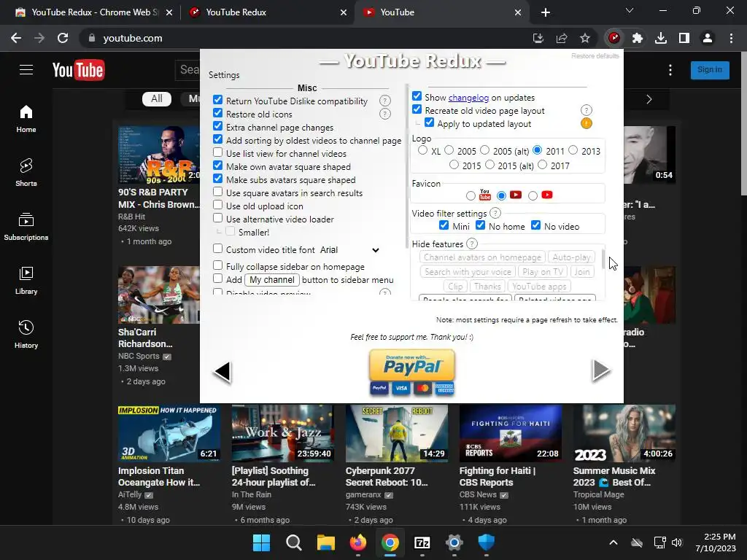Image resolution: width=747 pixels, height=560 pixels.
Task: Click orange warning icon beside Apply to updated layout
Action: point(586,123)
